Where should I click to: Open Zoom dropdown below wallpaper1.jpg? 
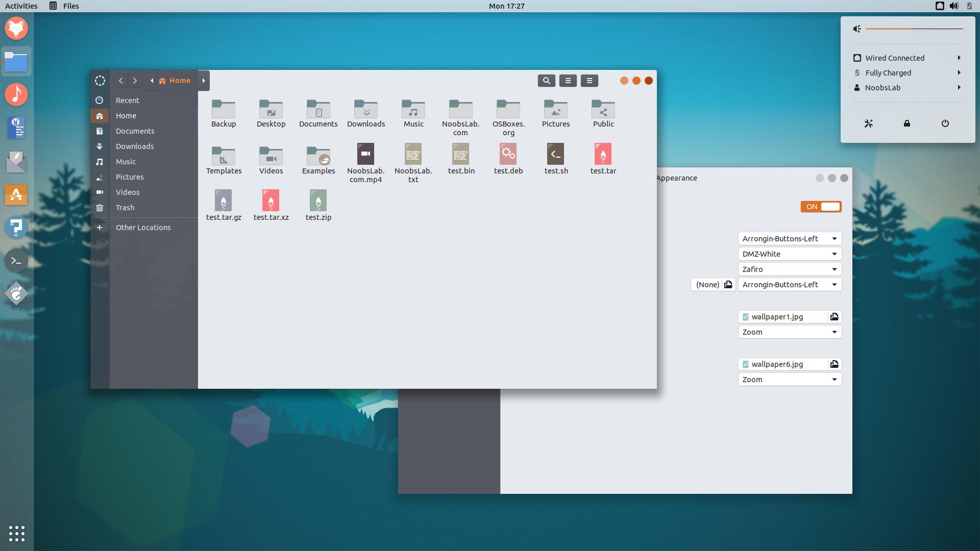[790, 332]
